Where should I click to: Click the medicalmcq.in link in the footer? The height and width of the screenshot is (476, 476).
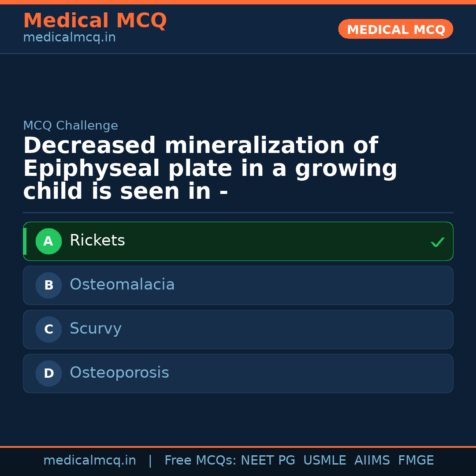click(90, 460)
